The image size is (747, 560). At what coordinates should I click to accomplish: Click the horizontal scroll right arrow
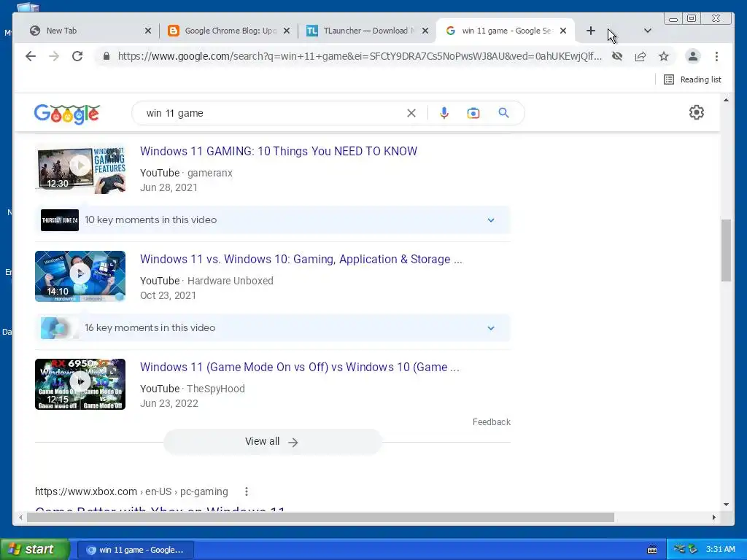713,518
